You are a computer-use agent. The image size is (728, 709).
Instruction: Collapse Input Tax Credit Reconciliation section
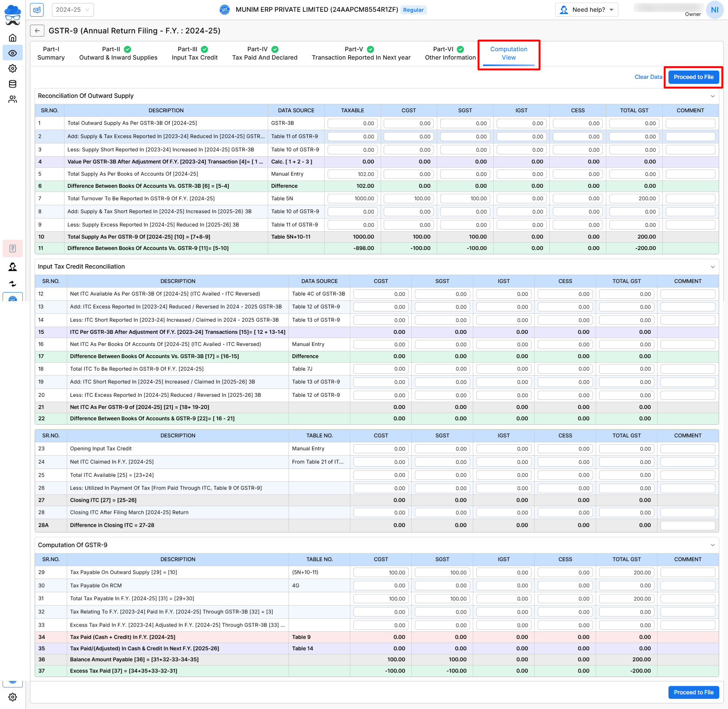(712, 267)
